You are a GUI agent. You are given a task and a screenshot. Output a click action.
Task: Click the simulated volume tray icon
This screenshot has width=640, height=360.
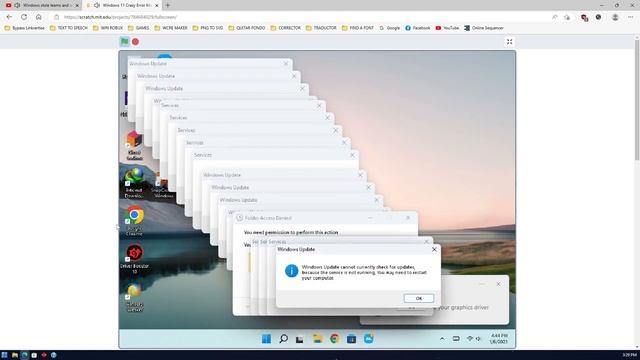coord(478,339)
